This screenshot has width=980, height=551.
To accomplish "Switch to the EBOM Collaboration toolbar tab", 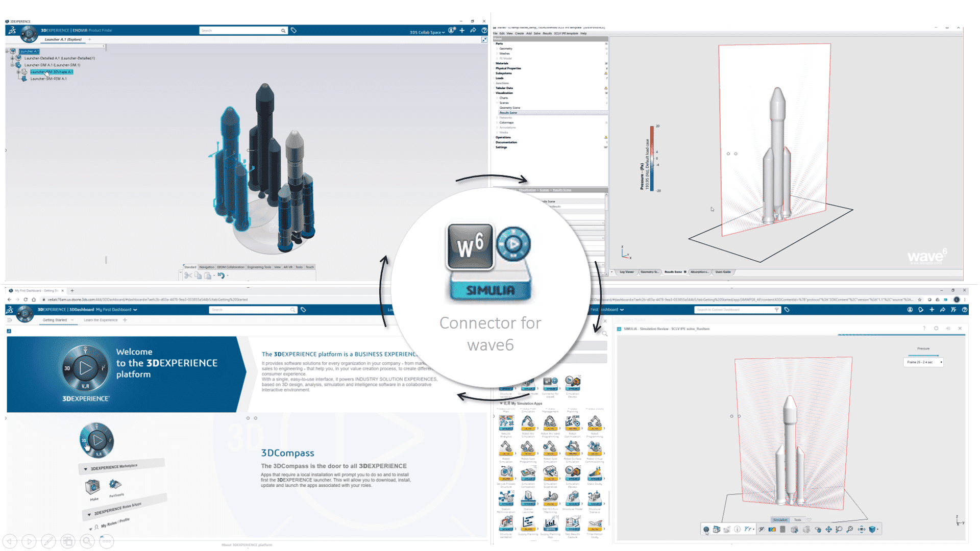I will pos(231,267).
